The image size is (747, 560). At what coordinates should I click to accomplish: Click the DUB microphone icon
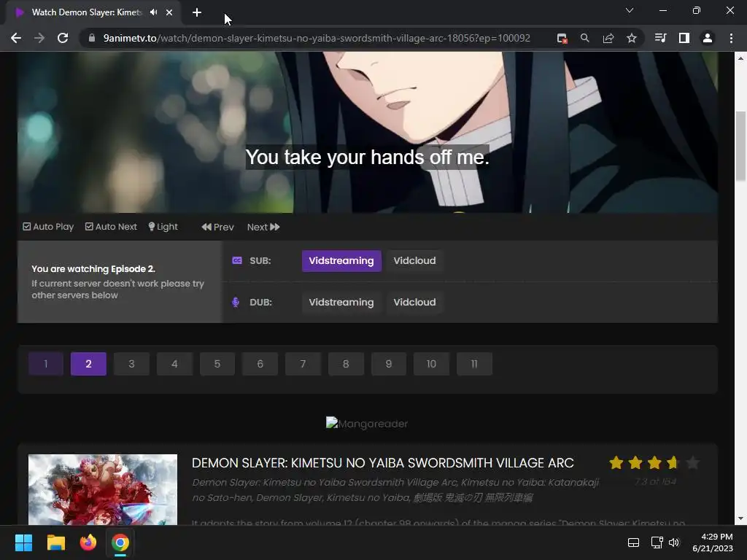[x=236, y=303]
